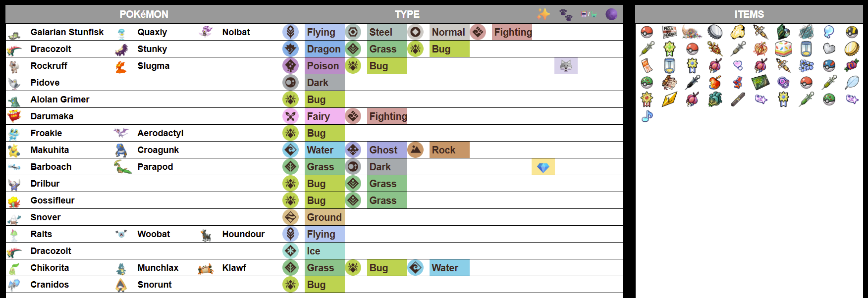The width and height of the screenshot is (868, 298).
Task: Select the yellow Z crystal item
Action: pos(669,99)
